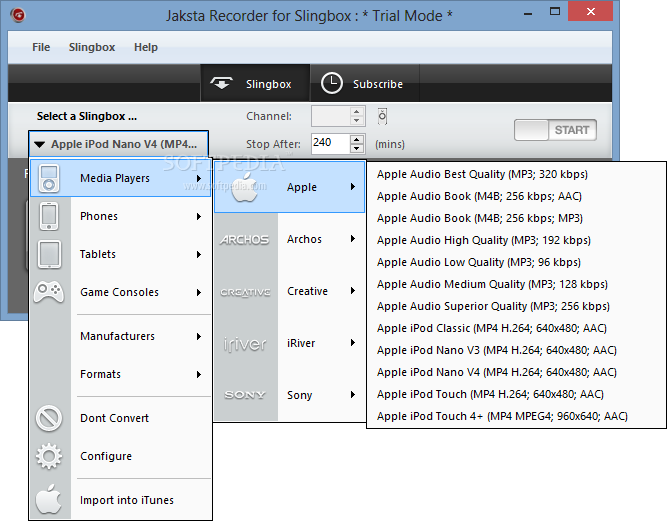This screenshot has width=667, height=521.
Task: Choose Import into iTunes entry
Action: coord(121,500)
